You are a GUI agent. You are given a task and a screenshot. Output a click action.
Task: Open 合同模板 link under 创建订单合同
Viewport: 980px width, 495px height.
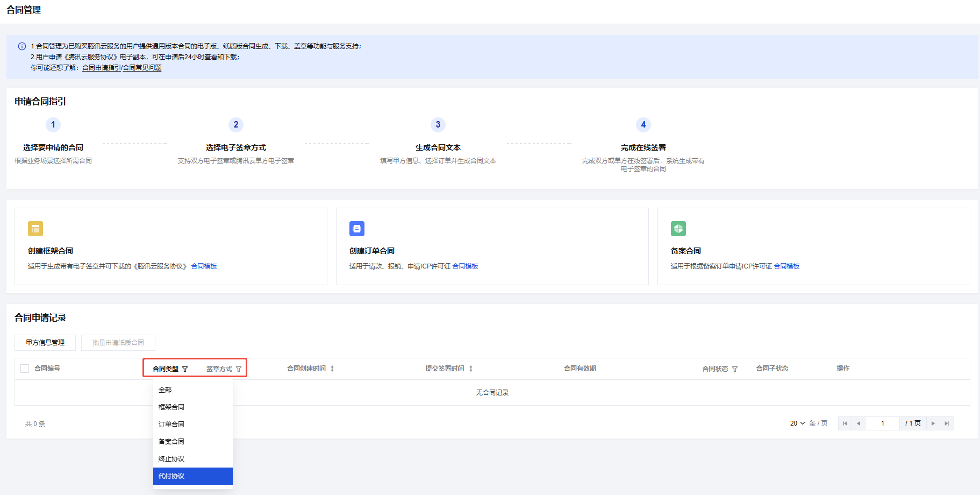click(x=465, y=266)
